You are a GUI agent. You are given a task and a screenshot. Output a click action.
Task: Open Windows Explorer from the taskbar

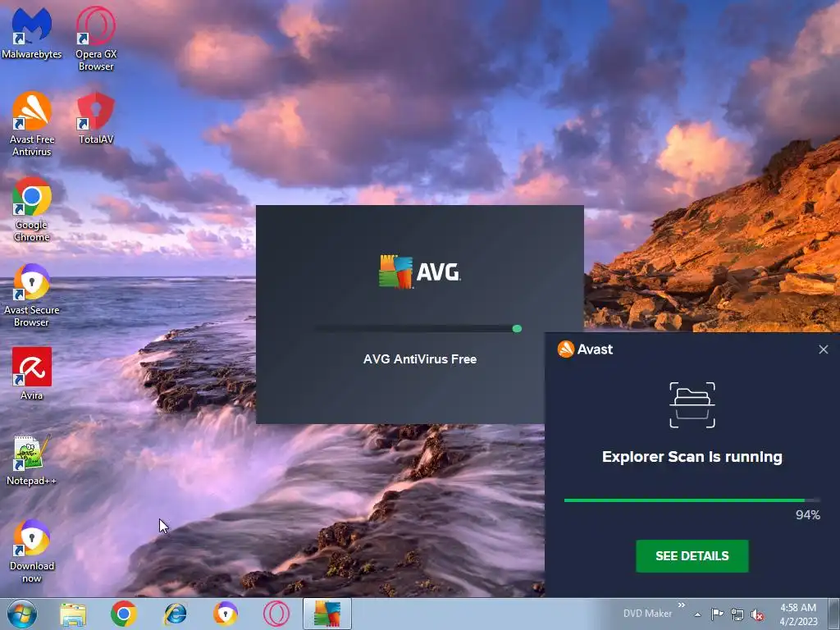pyautogui.click(x=73, y=614)
